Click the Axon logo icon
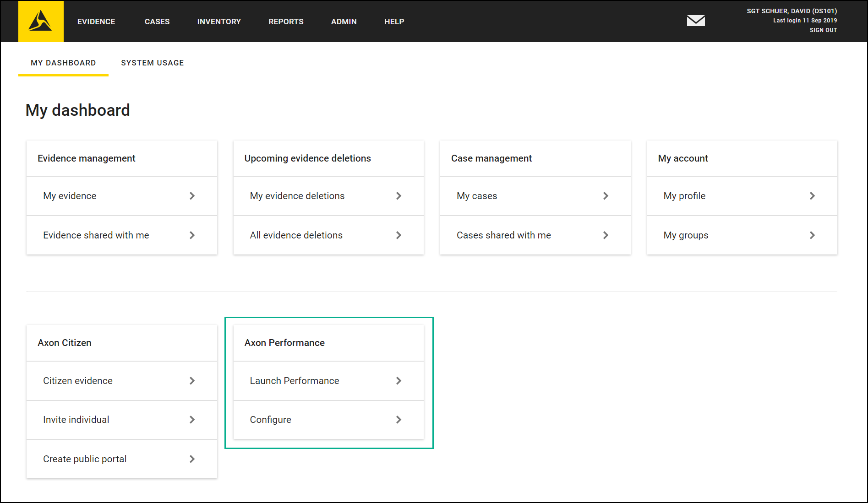 (41, 21)
